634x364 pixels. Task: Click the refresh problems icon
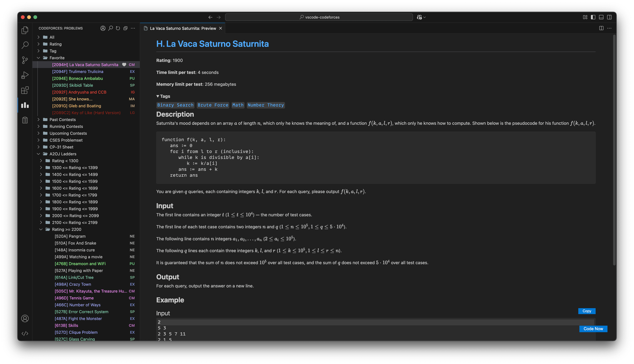tap(118, 28)
